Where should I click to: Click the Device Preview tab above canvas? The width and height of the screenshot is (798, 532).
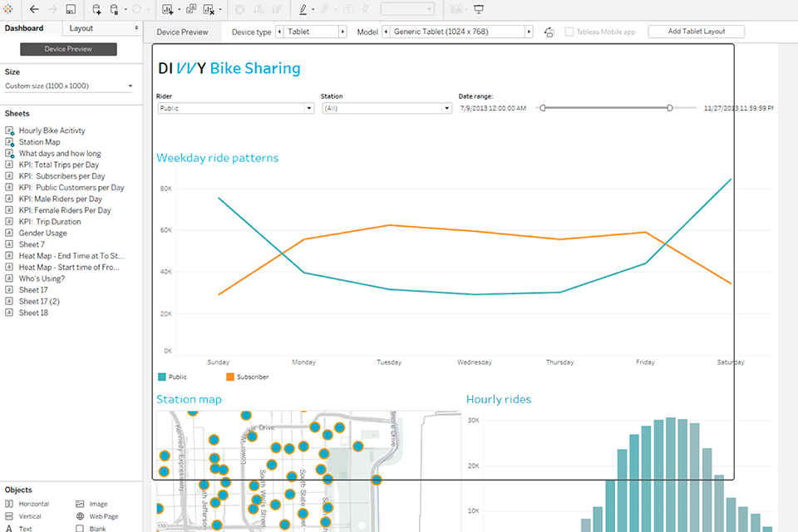tap(182, 32)
